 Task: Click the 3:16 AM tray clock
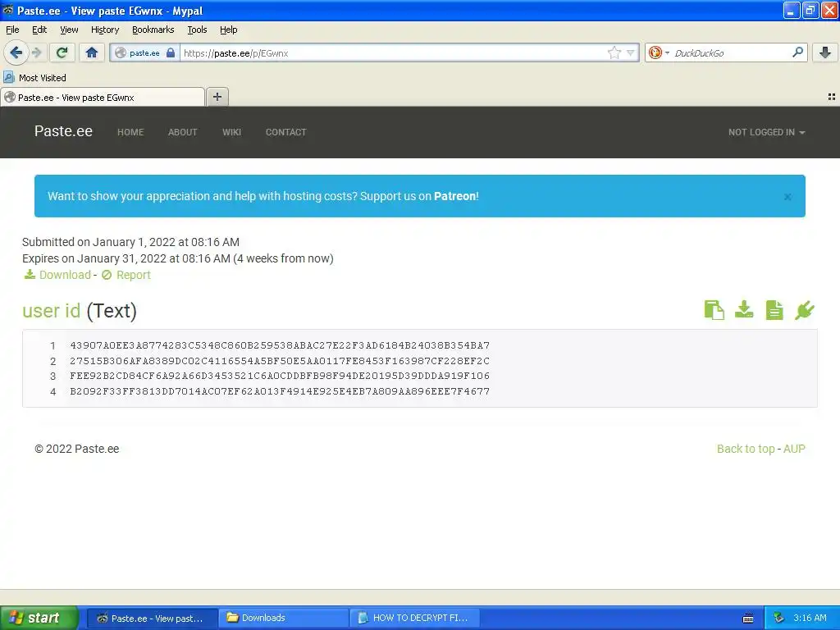810,618
